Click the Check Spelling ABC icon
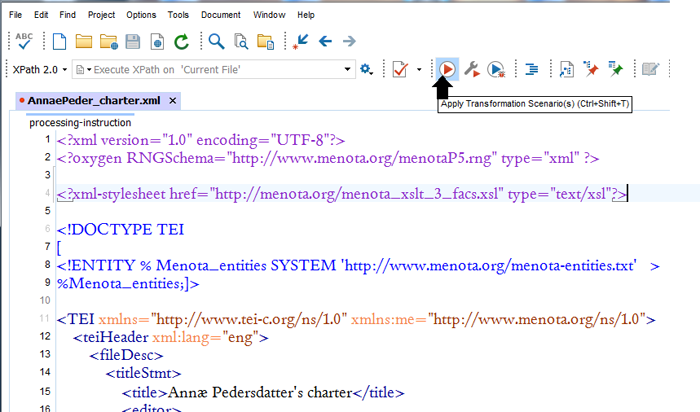The width and height of the screenshot is (700, 412). [x=24, y=41]
